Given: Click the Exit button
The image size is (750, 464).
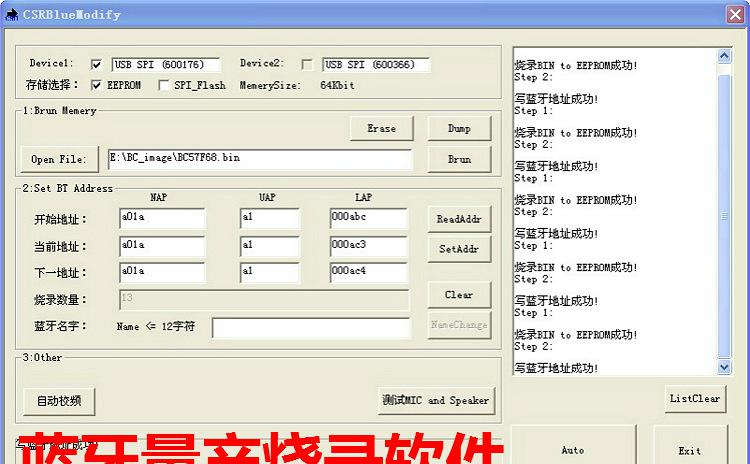Looking at the screenshot, I should point(690,447).
